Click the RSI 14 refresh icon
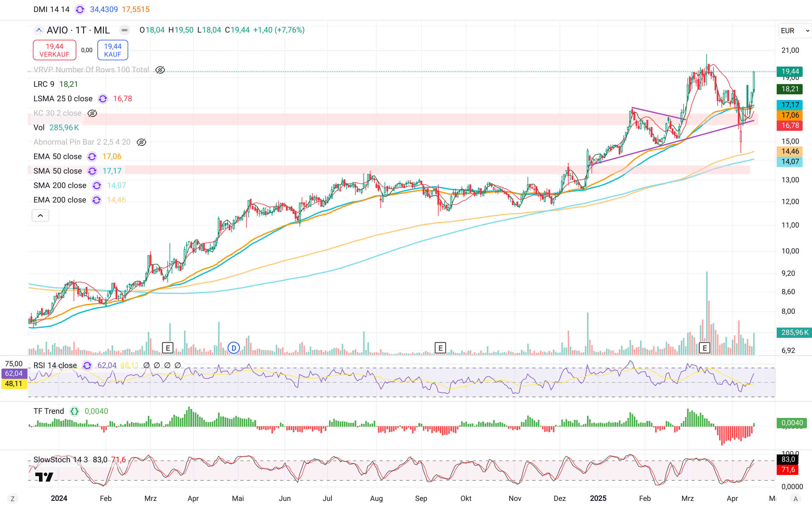 tap(87, 365)
